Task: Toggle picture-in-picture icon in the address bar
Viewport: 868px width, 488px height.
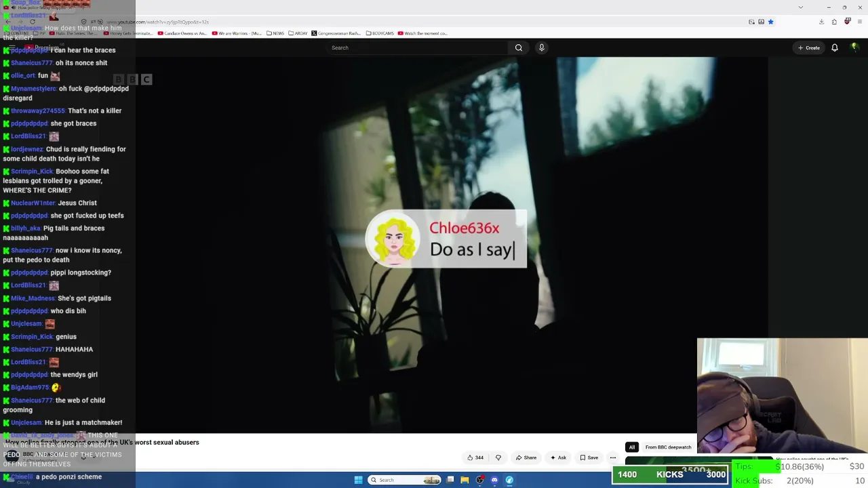Action: (751, 22)
